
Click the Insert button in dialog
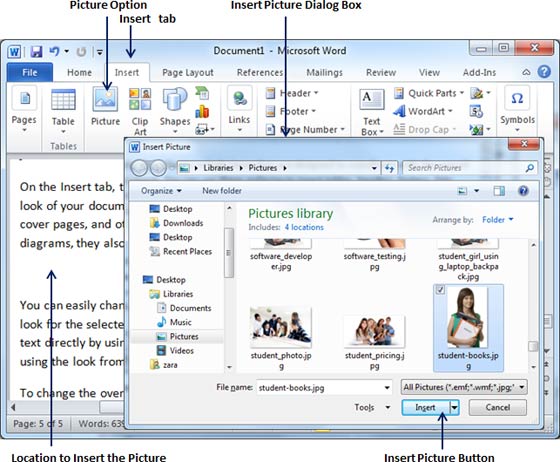[426, 407]
